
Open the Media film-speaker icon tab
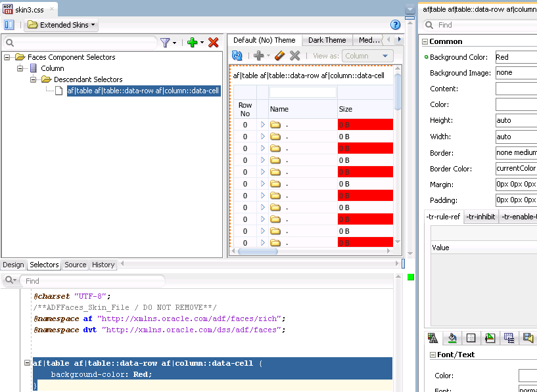(528, 338)
